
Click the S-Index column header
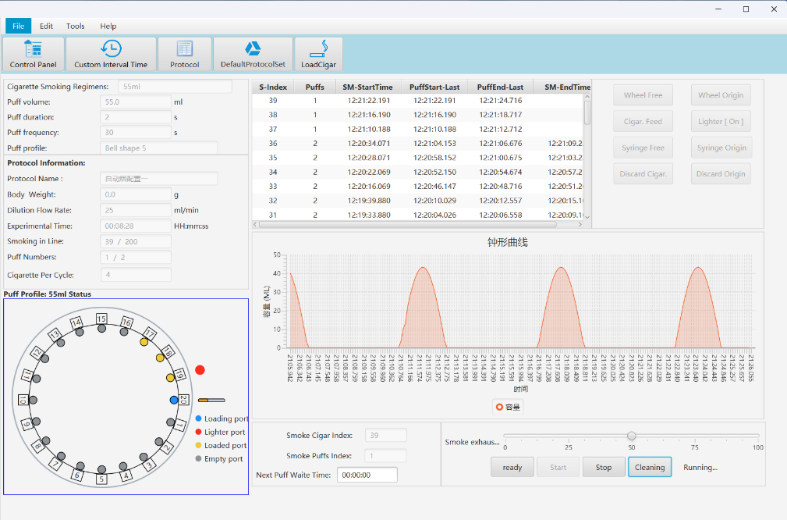272,87
